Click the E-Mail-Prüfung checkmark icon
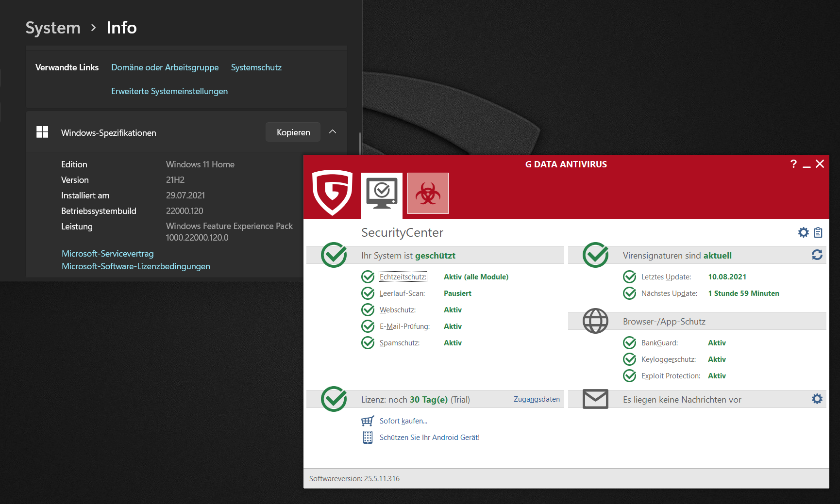840x504 pixels. pyautogui.click(x=368, y=326)
